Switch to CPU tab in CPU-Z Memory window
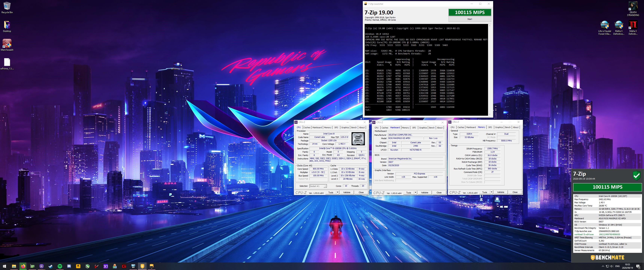The image size is (644, 270). pos(452,127)
